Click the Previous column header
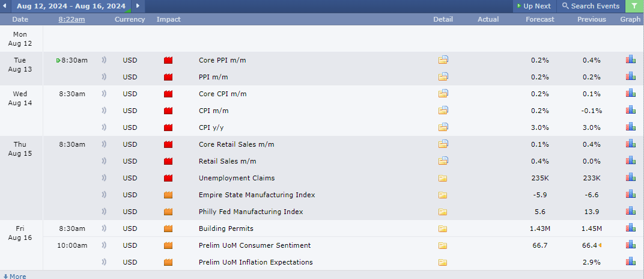The width and height of the screenshot is (644, 279). pos(591,19)
